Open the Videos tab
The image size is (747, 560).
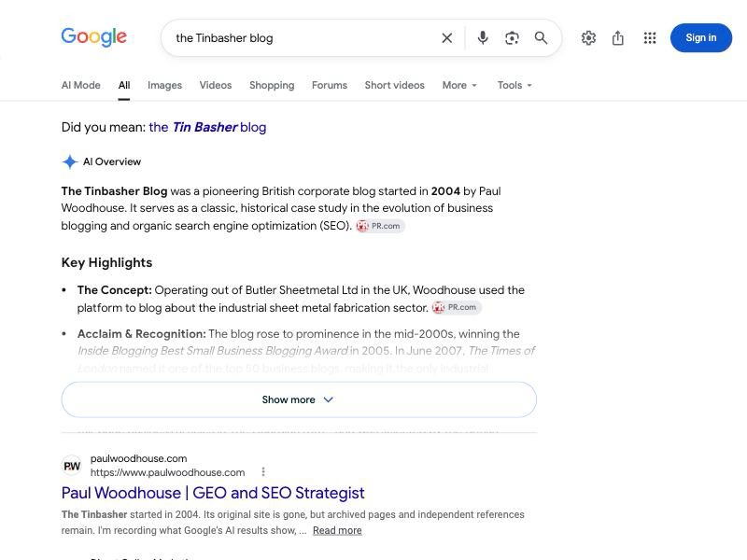click(x=216, y=85)
